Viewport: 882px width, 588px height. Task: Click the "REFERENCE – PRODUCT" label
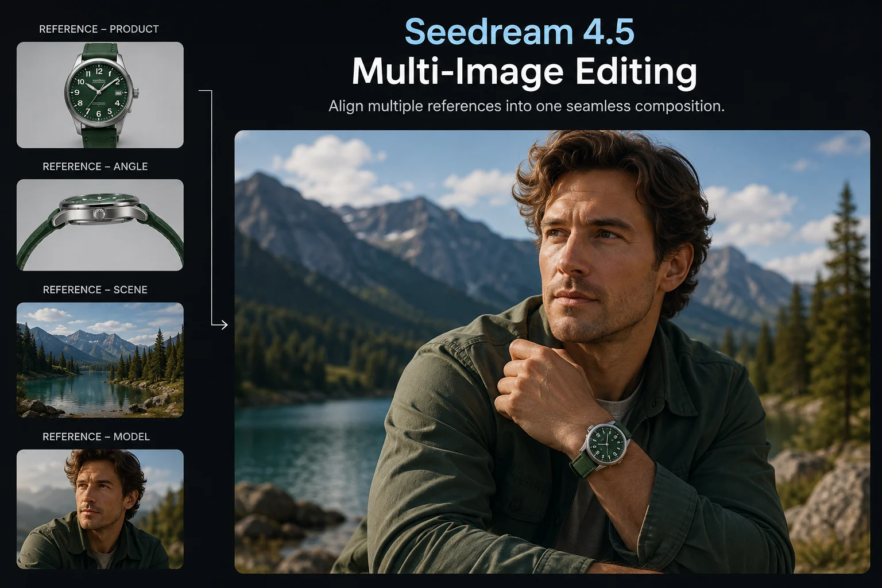99,29
